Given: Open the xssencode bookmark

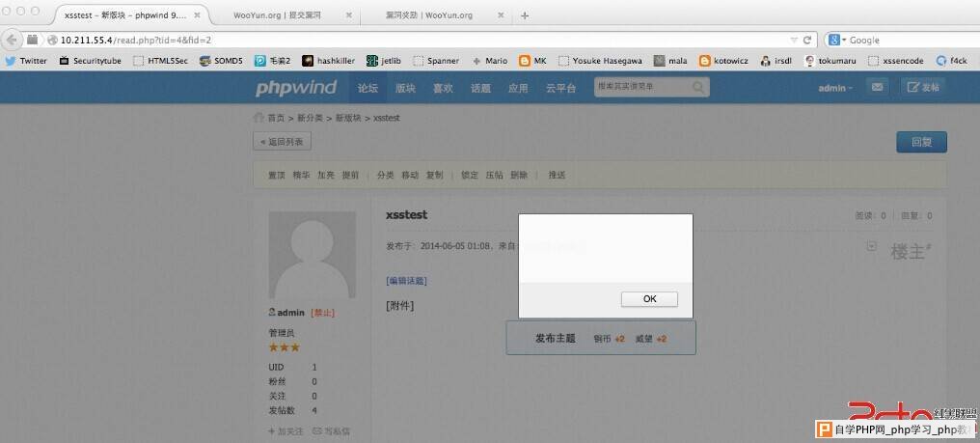Looking at the screenshot, I should point(896,61).
